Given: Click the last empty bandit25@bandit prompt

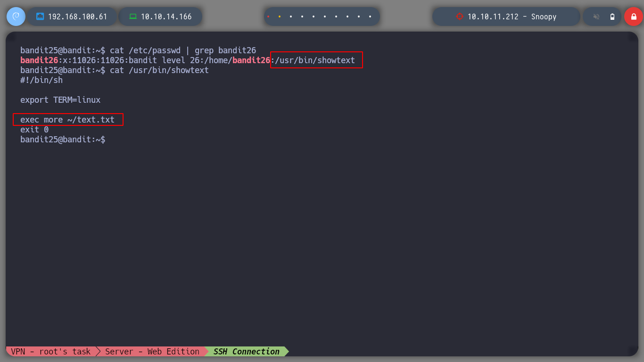Looking at the screenshot, I should pos(63,140).
